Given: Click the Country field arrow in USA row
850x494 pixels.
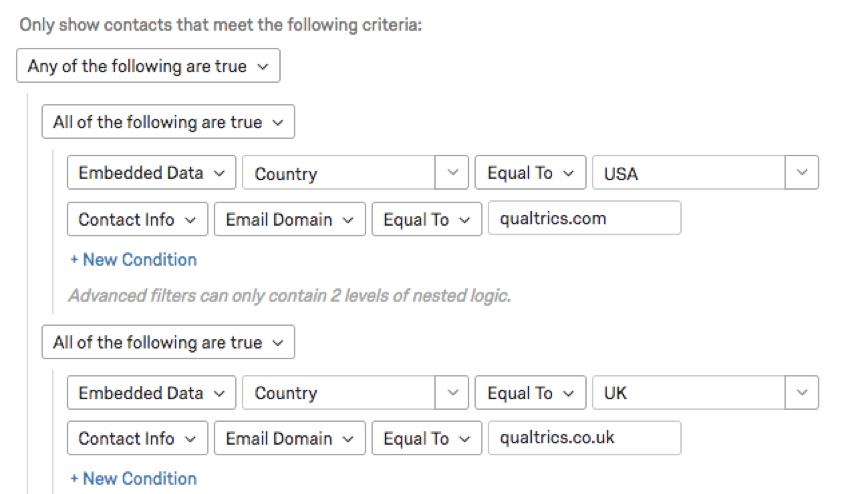Looking at the screenshot, I should (x=452, y=173).
